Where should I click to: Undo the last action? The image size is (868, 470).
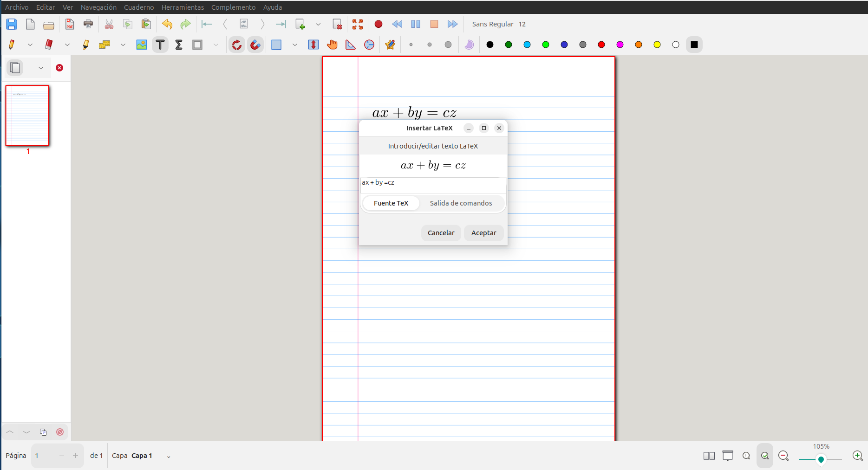[x=167, y=24]
